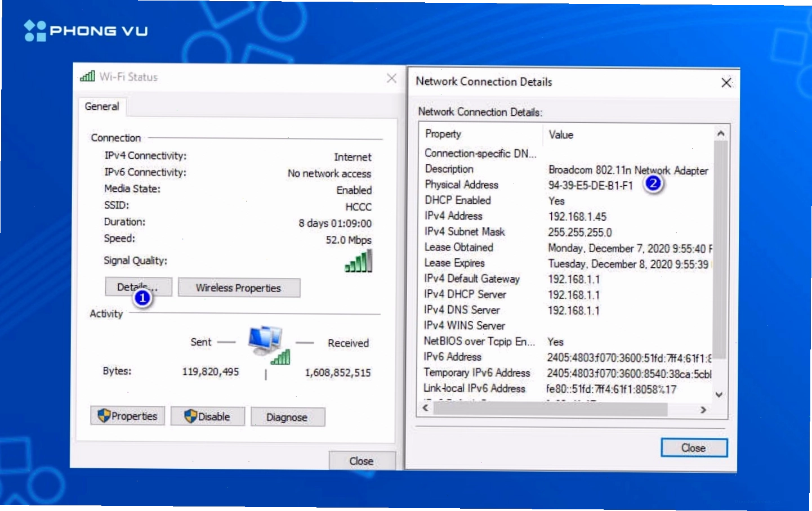Select the Connection-specific DN... row
Image resolution: width=812 pixels, height=511 pixels.
[x=566, y=154]
